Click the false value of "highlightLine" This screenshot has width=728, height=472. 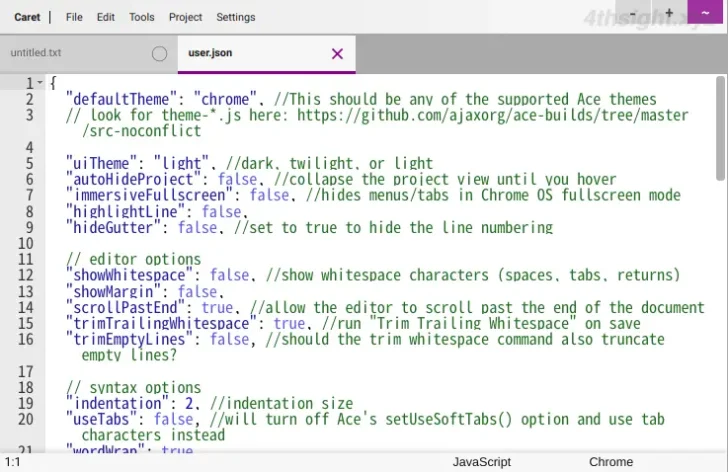[x=221, y=212]
